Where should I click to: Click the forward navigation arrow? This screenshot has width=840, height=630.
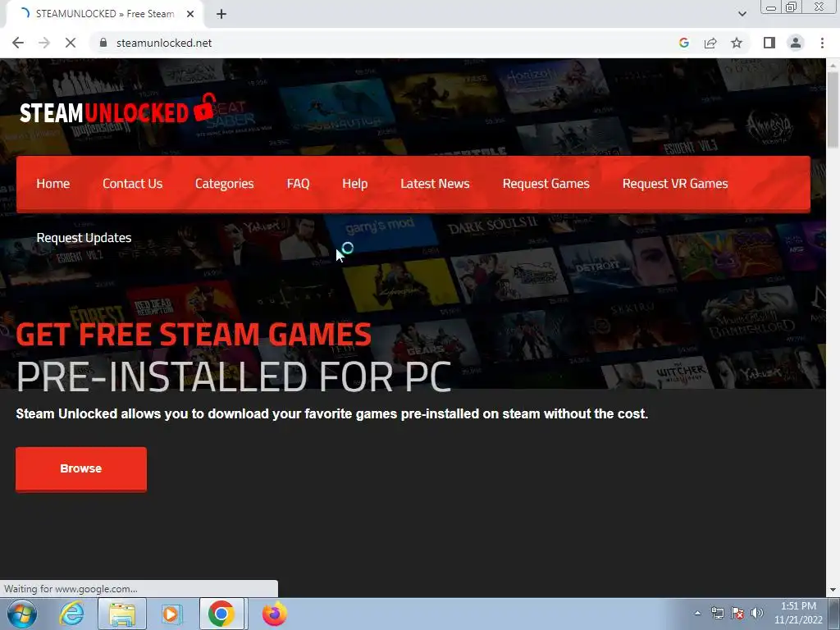(x=44, y=43)
